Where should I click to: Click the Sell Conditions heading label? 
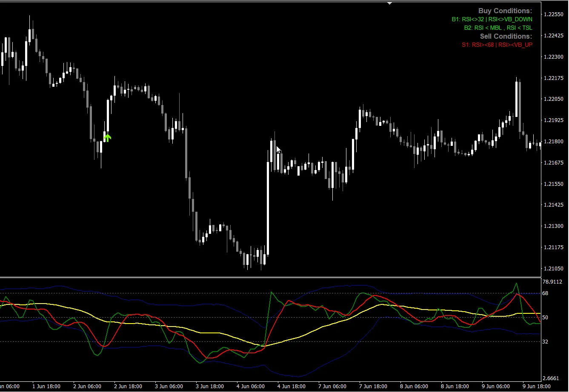click(x=506, y=36)
